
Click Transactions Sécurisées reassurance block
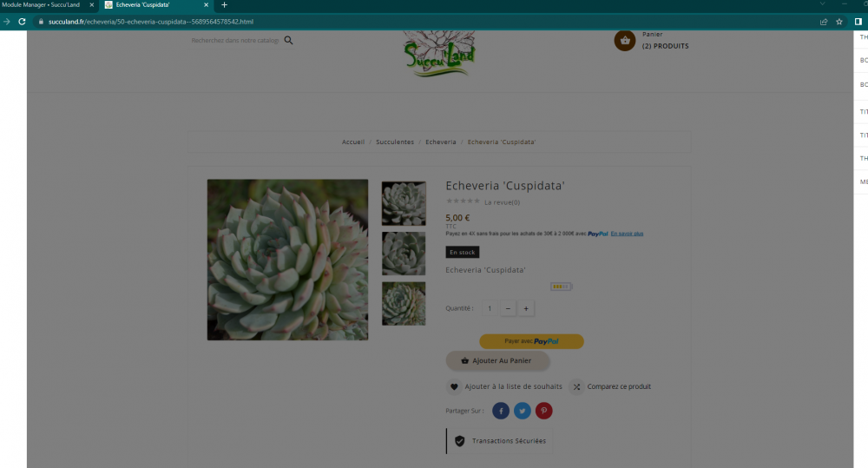tap(499, 441)
